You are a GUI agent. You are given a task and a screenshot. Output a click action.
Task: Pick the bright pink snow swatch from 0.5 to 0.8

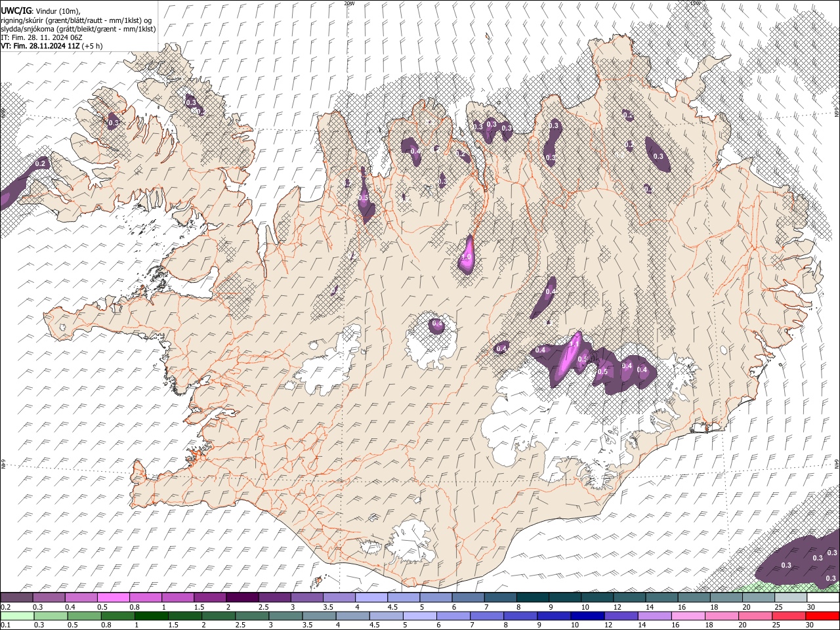click(x=113, y=598)
